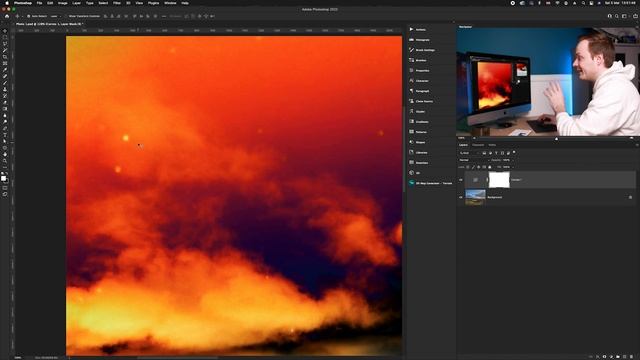Image resolution: width=640 pixels, height=360 pixels.
Task: Select the Rectangular Marquee tool
Action: [5, 37]
